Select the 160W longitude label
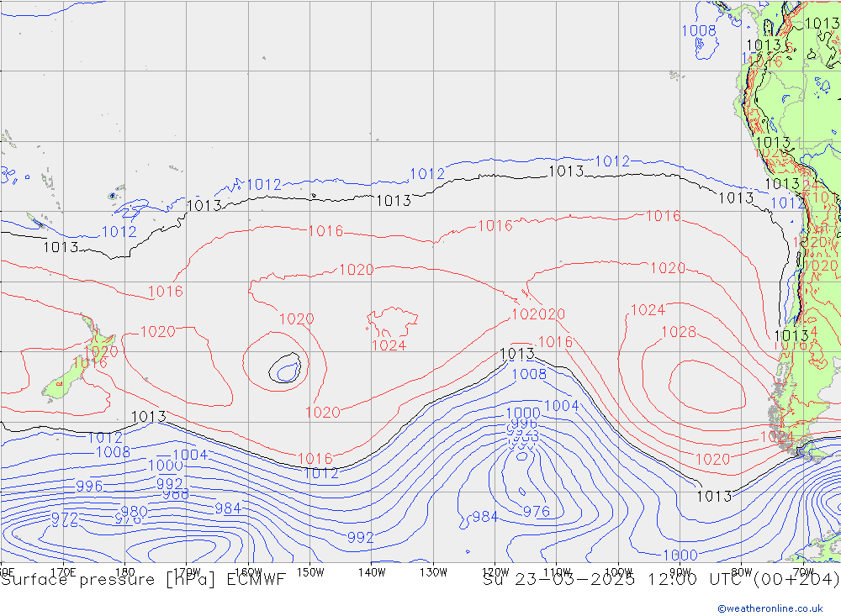 [248, 572]
